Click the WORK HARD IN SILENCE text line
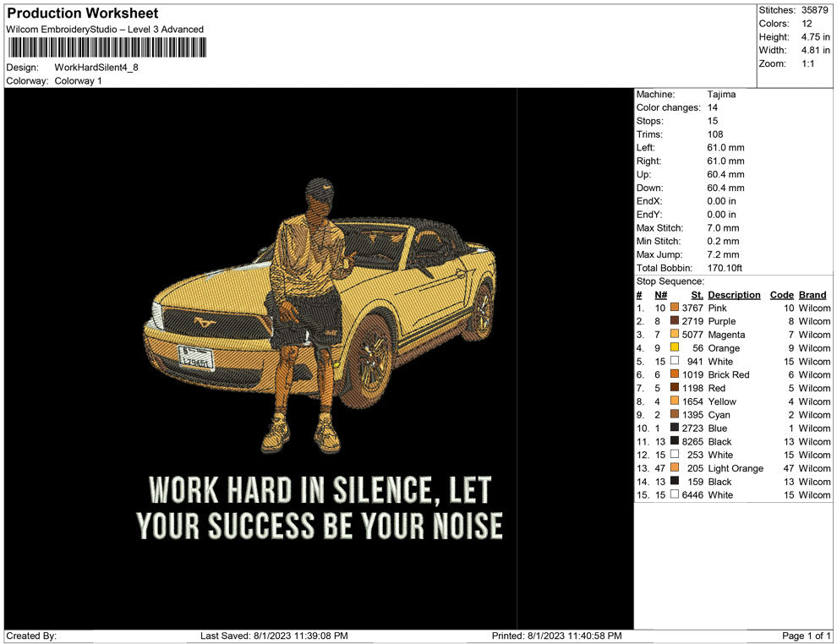Screen dimensions: 837x644 pos(320,490)
